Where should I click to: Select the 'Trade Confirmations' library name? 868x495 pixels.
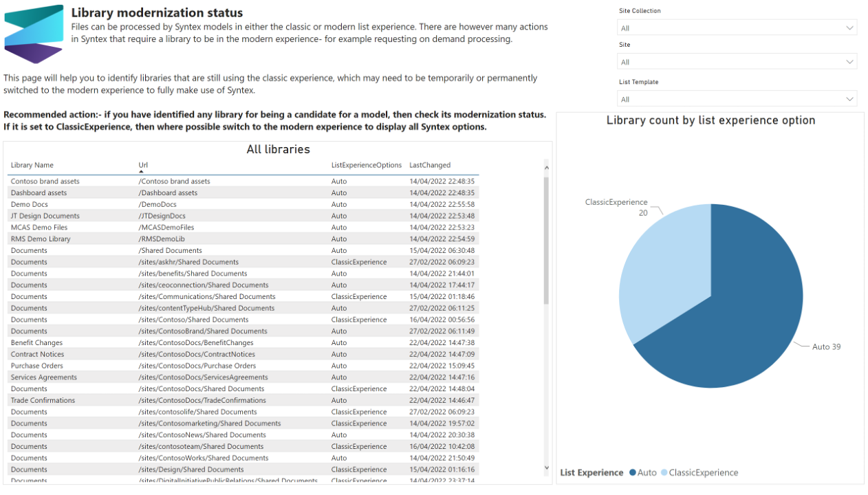pyautogui.click(x=43, y=400)
